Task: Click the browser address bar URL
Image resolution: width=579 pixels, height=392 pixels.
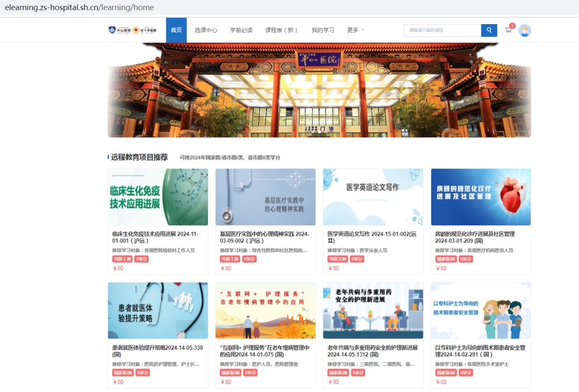Action: (x=79, y=7)
